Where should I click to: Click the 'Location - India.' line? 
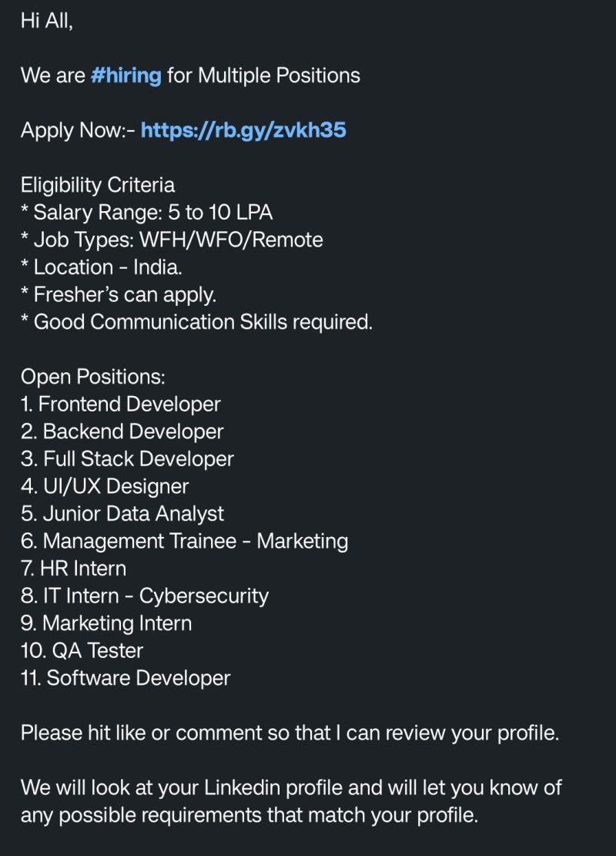point(102,267)
